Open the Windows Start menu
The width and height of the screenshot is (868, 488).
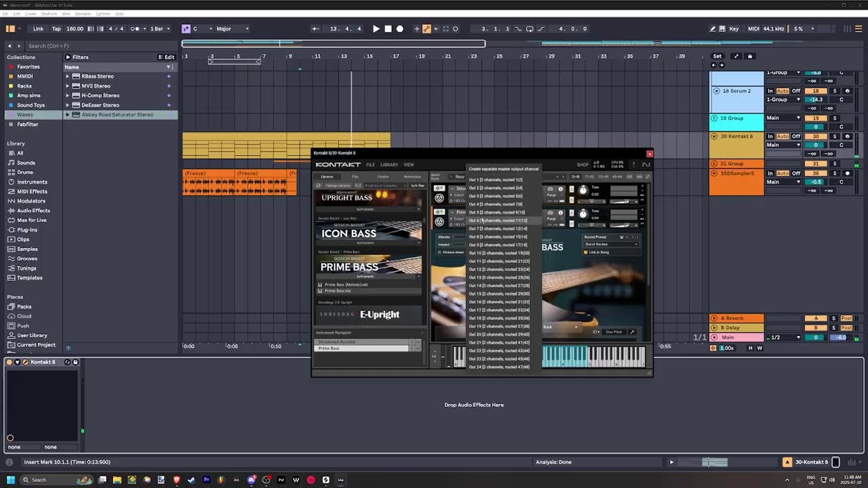[10, 480]
